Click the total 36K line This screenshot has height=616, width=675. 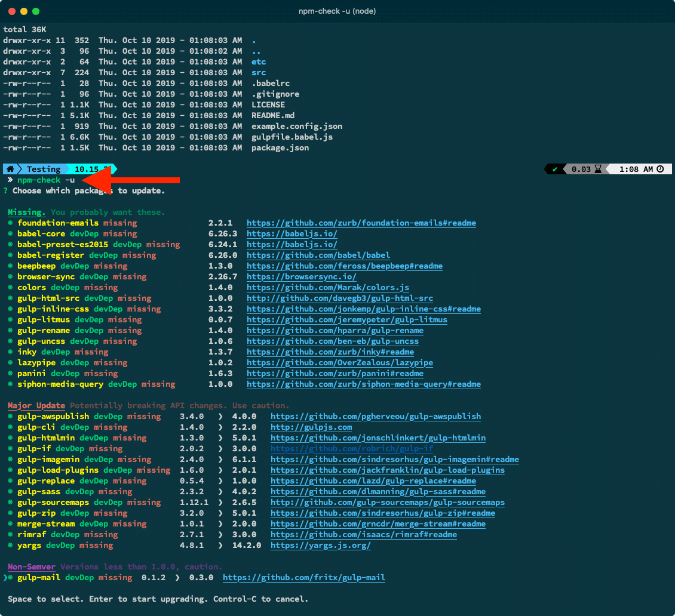[x=24, y=29]
